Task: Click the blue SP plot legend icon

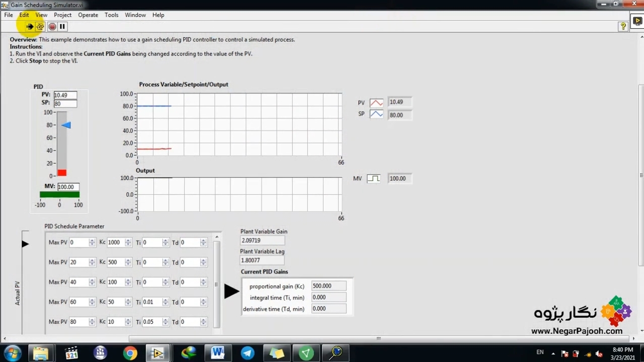Action: [376, 115]
